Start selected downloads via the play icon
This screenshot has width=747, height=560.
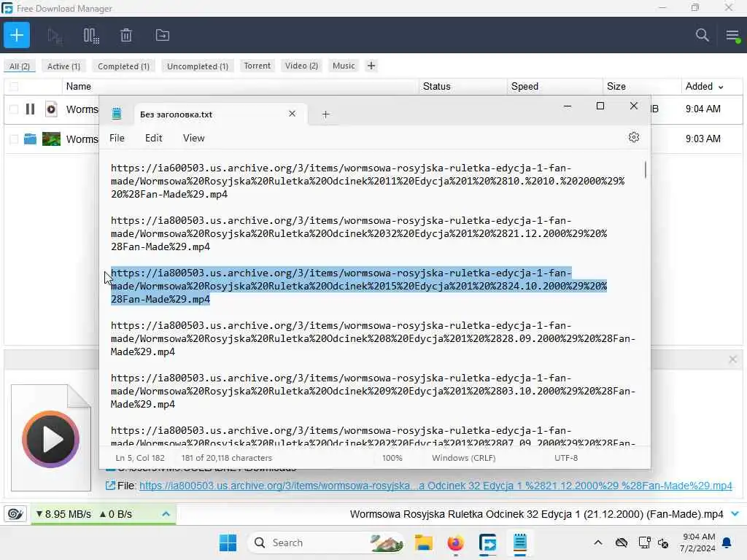pyautogui.click(x=55, y=36)
